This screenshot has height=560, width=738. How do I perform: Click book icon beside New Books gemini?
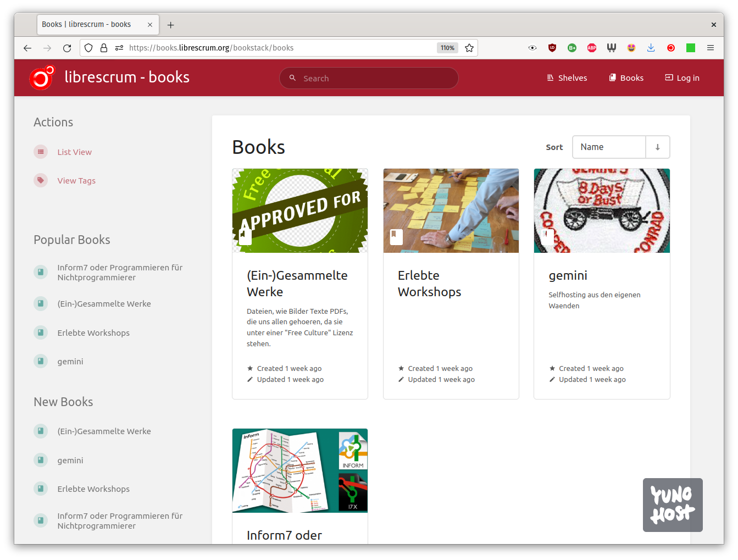(41, 460)
